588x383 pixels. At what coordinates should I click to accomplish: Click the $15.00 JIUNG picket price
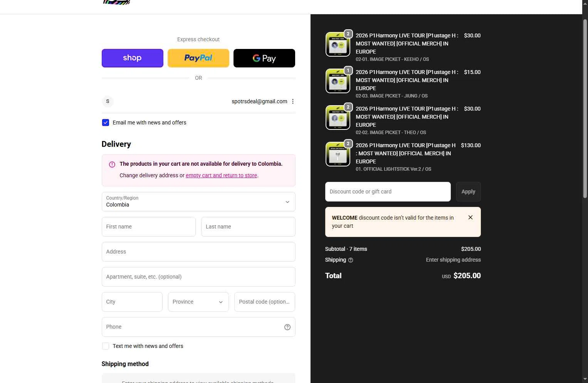click(472, 72)
